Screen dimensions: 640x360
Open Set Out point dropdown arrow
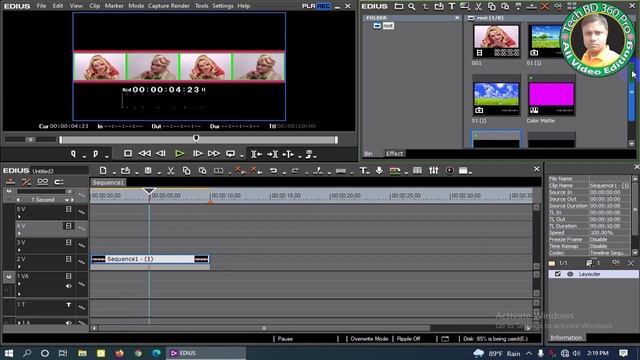click(x=107, y=156)
